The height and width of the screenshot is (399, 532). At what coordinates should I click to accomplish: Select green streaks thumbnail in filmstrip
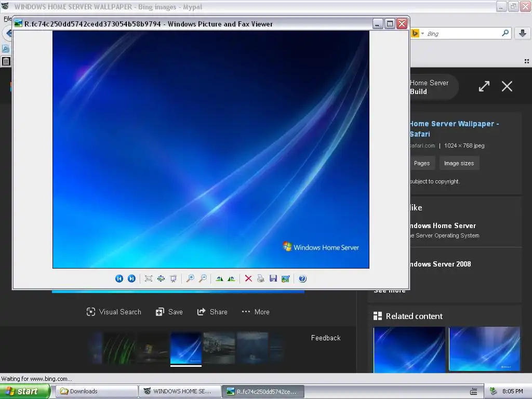pyautogui.click(x=119, y=349)
